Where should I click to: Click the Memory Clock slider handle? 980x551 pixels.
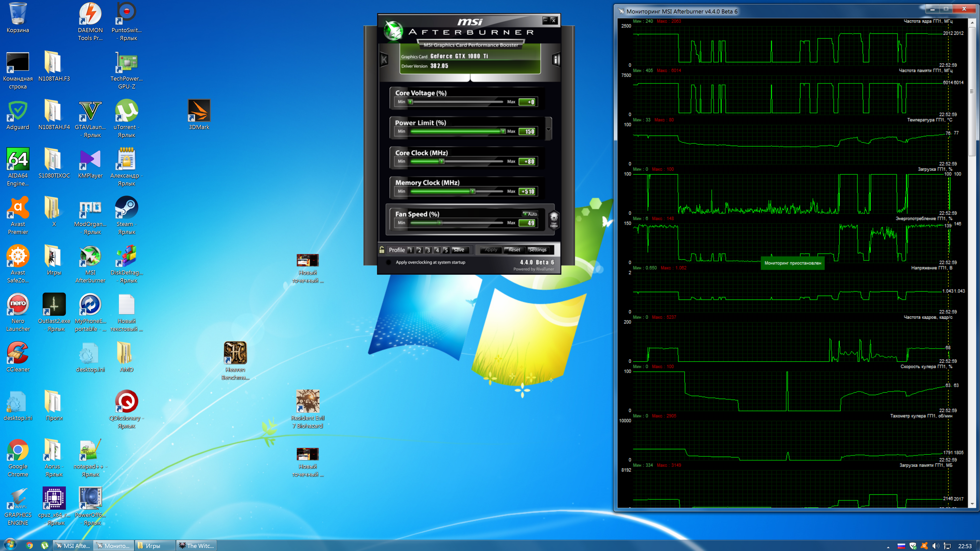472,191
